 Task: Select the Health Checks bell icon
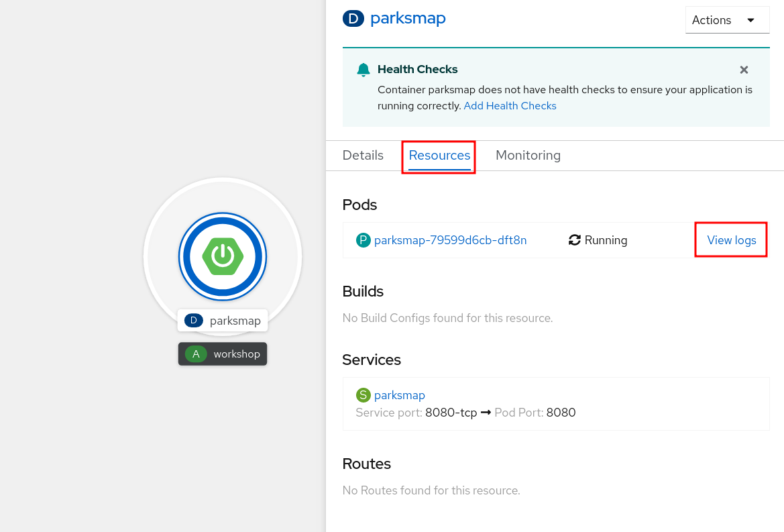[x=363, y=69]
